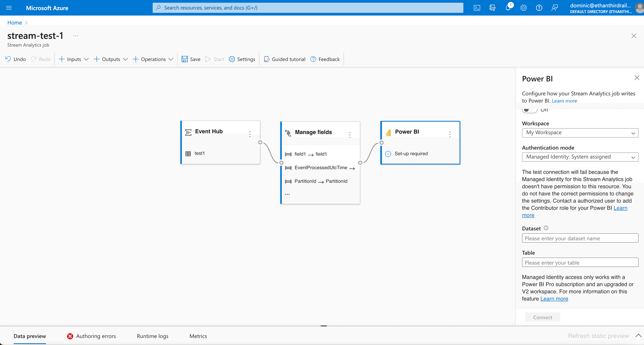Open Cloud Shell from the top bar
The width and height of the screenshot is (644, 345).
477,8
